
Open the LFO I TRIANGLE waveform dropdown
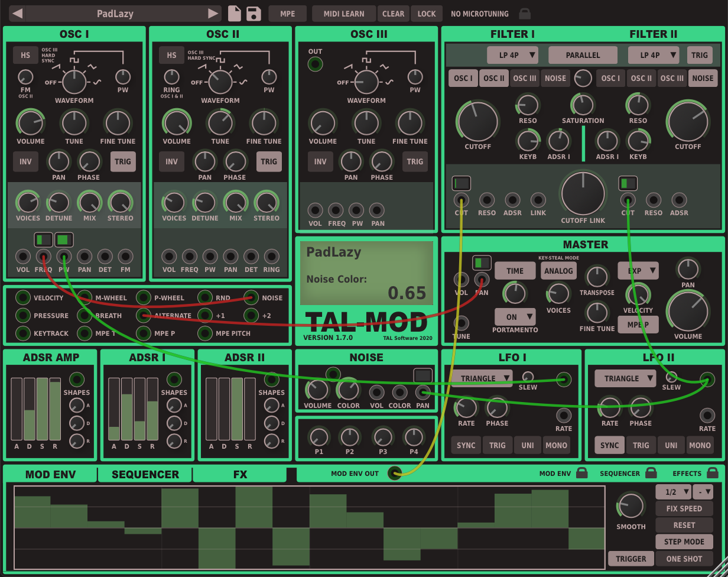482,378
